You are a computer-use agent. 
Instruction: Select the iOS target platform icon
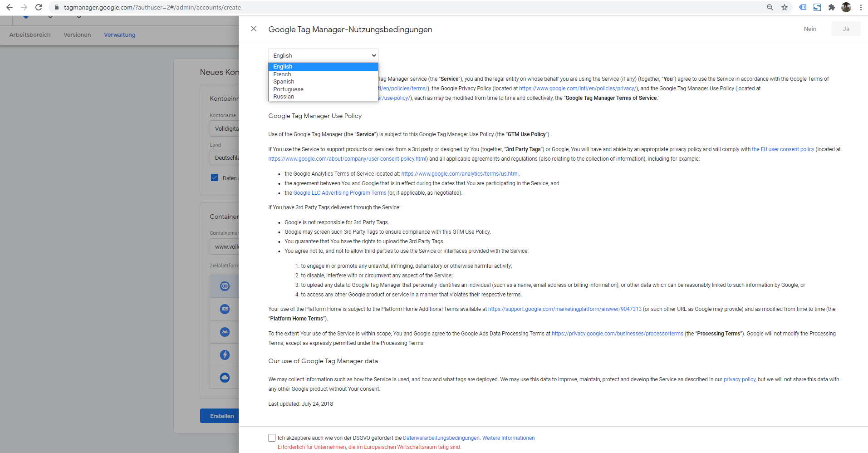click(x=225, y=309)
